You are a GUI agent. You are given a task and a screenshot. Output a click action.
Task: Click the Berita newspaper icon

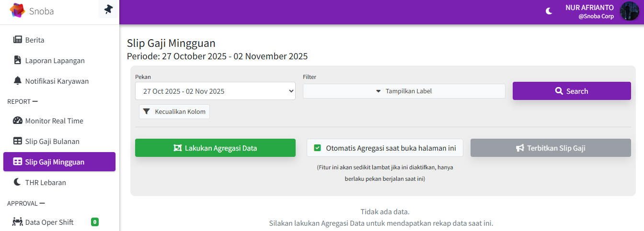[18, 40]
